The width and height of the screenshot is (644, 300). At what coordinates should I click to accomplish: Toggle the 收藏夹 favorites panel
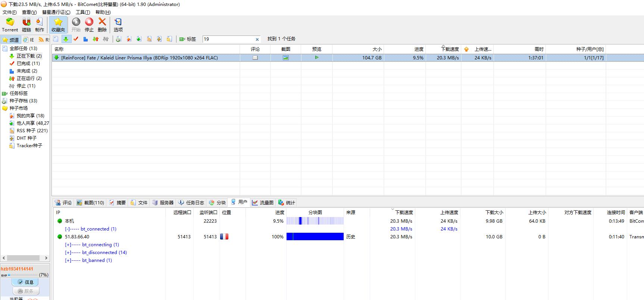coord(58,25)
